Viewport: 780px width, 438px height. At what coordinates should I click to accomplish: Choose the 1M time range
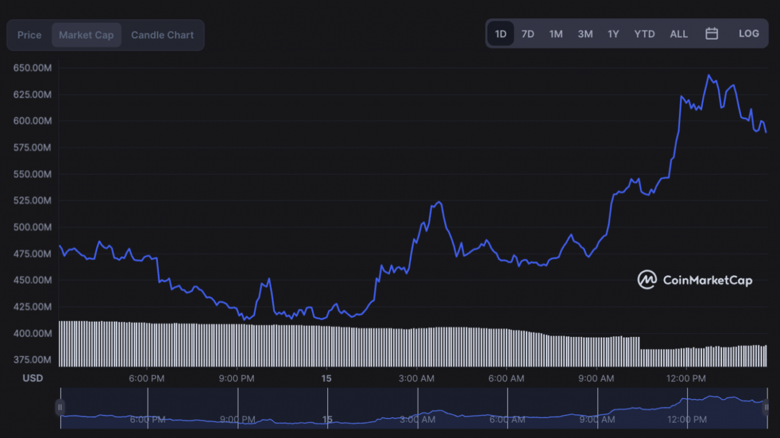(x=556, y=34)
